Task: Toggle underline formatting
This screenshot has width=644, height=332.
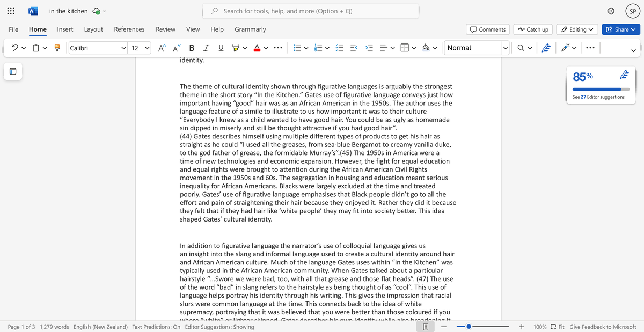Action: (221, 48)
